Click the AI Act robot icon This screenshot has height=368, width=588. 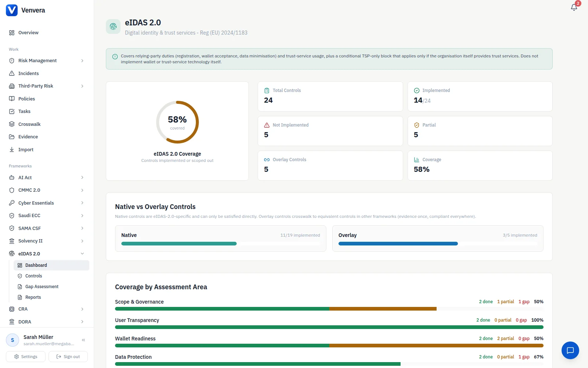tap(12, 177)
